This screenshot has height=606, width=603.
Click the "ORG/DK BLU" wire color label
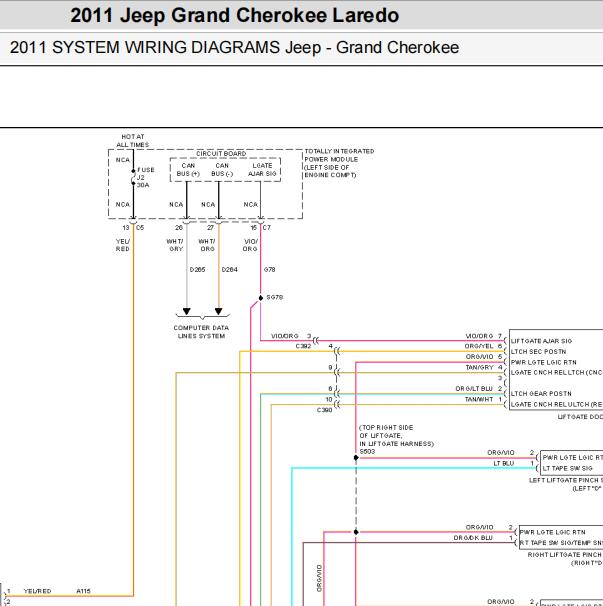tap(473, 538)
